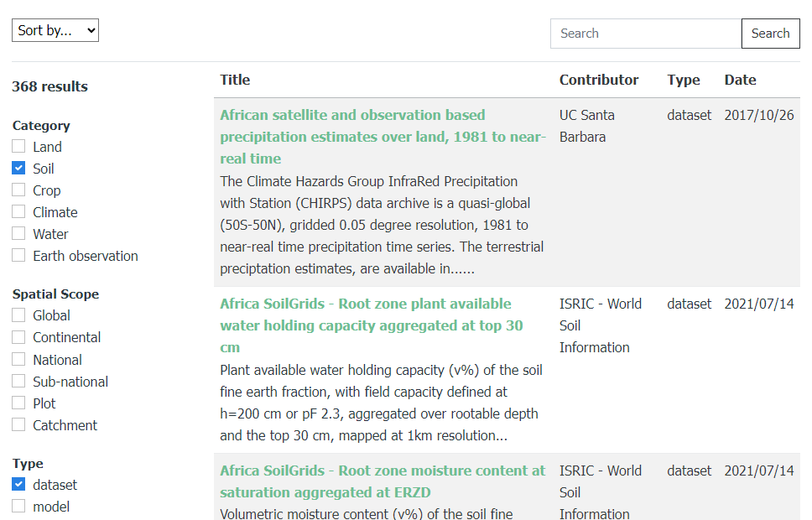Tick the Sub-national scope filter
Screen dimensions: 812x520
[x=18, y=382]
